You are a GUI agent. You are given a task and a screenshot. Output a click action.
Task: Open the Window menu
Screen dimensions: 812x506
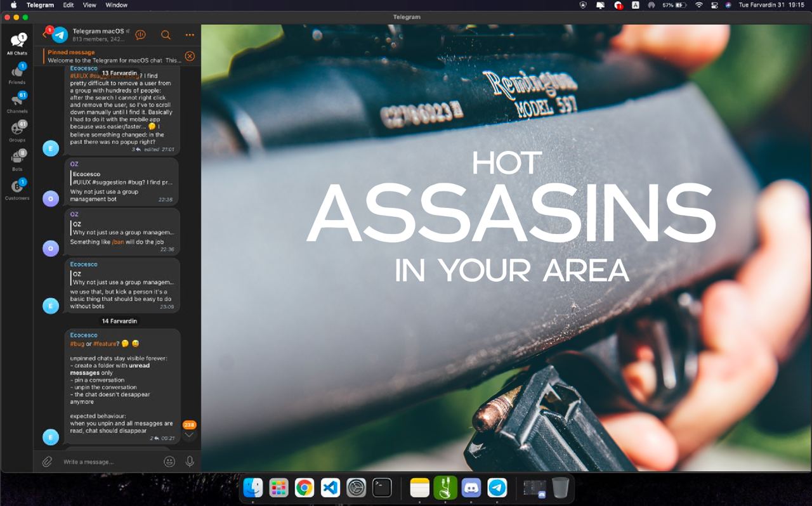tap(116, 5)
